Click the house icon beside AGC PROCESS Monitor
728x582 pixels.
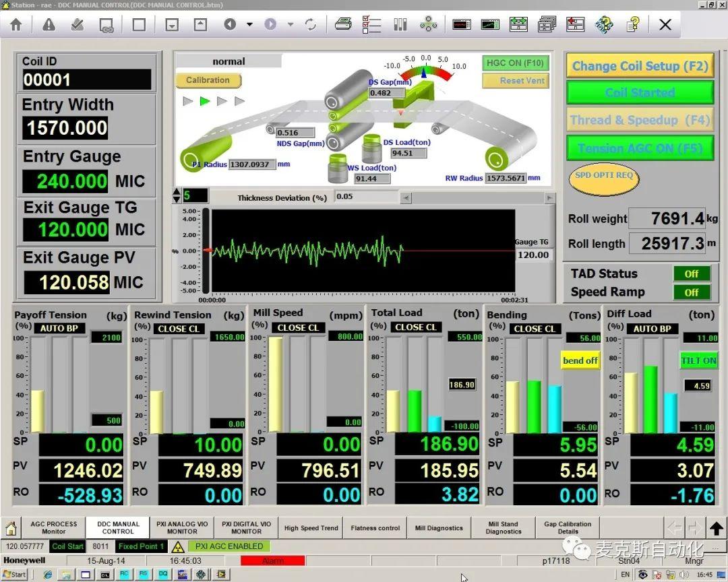coord(11,527)
